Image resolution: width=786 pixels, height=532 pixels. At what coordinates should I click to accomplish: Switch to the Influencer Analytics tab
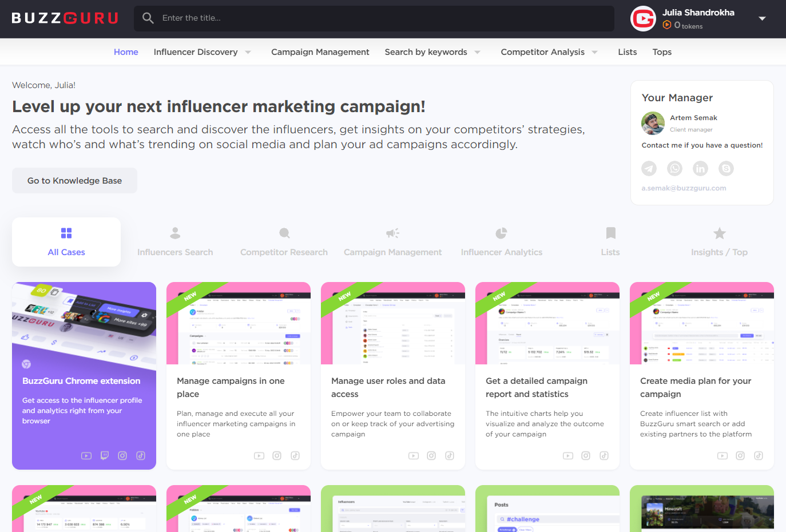point(502,242)
